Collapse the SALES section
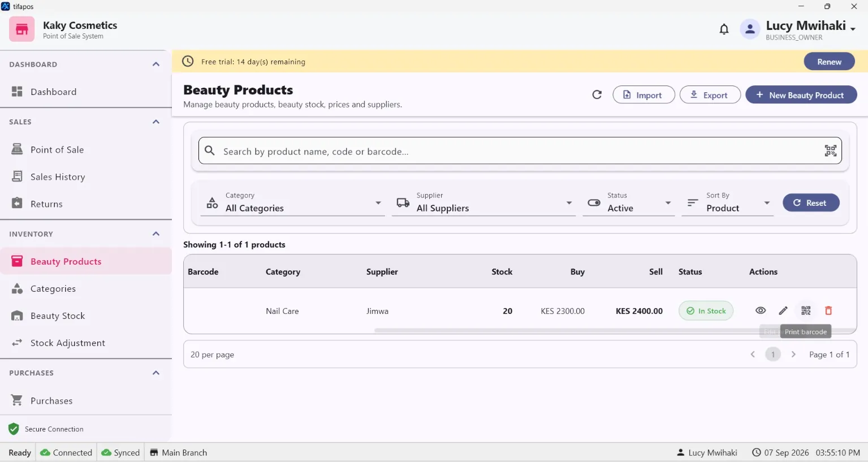This screenshot has height=462, width=868. click(x=156, y=122)
